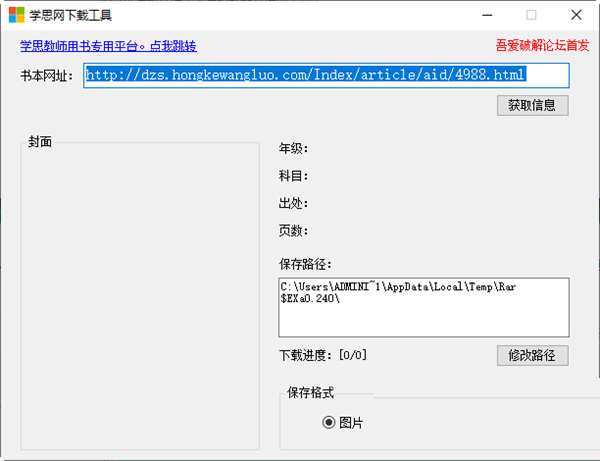This screenshot has height=461, width=600.
Task: Click the 保存路径 text box
Action: (424, 307)
